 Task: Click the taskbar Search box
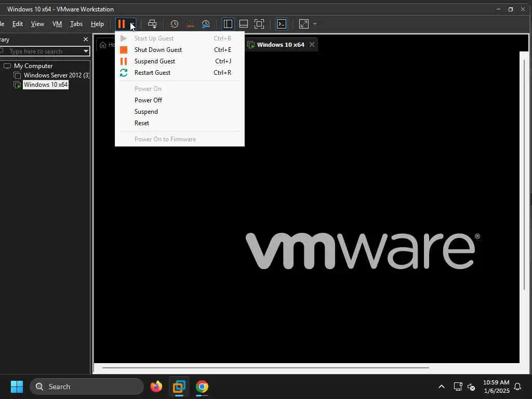(87, 387)
